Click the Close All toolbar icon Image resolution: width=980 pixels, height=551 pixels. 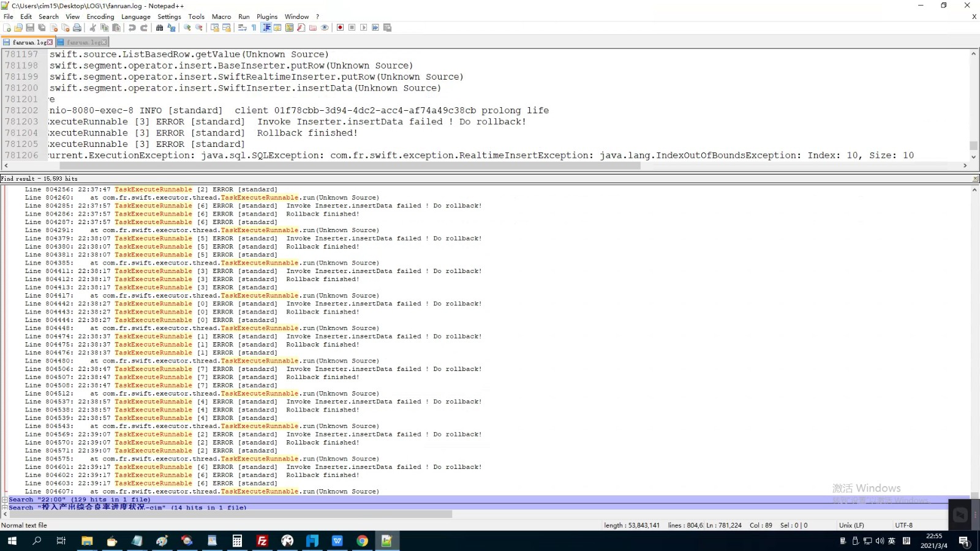tap(66, 28)
